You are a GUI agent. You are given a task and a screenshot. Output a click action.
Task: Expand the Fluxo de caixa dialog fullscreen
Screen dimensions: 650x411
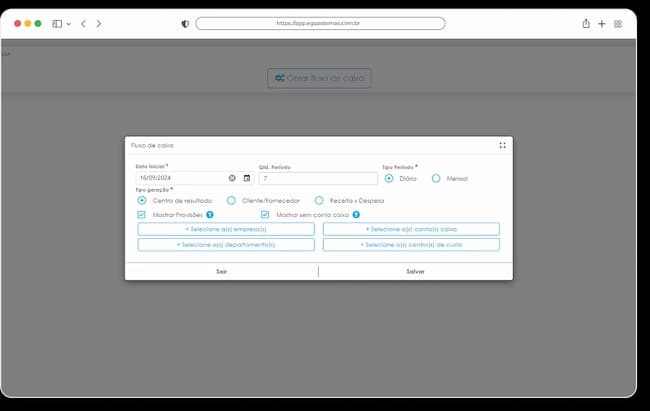pyautogui.click(x=502, y=146)
